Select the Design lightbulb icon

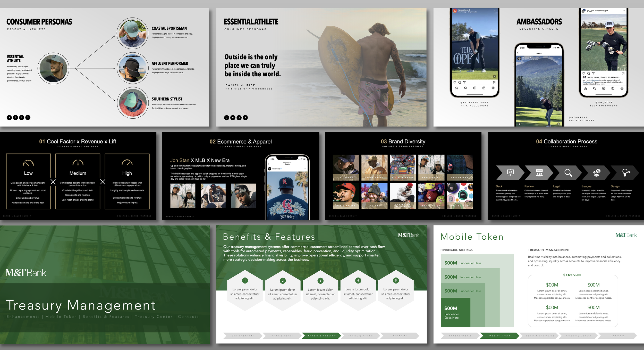pyautogui.click(x=626, y=172)
